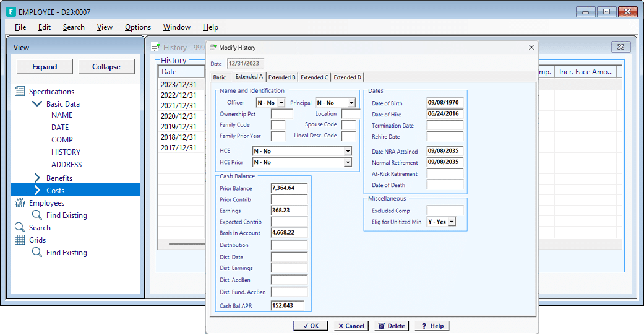Open the Officer dropdown

(281, 103)
